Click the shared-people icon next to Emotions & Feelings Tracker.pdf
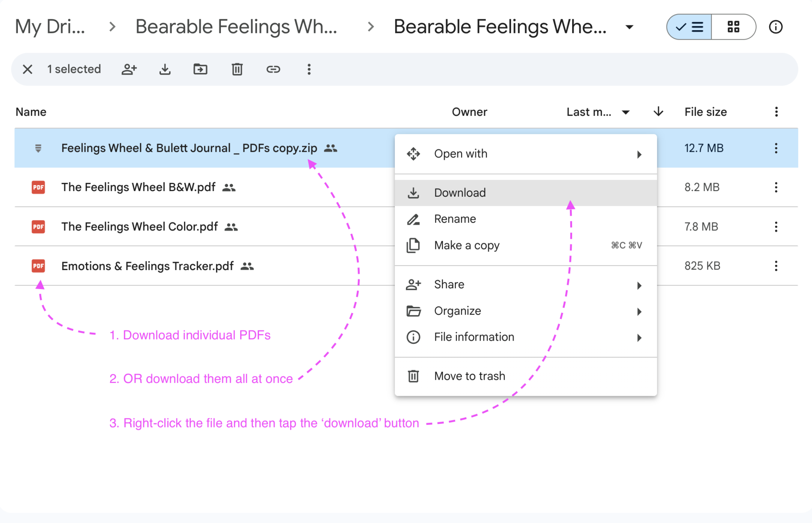 248,266
